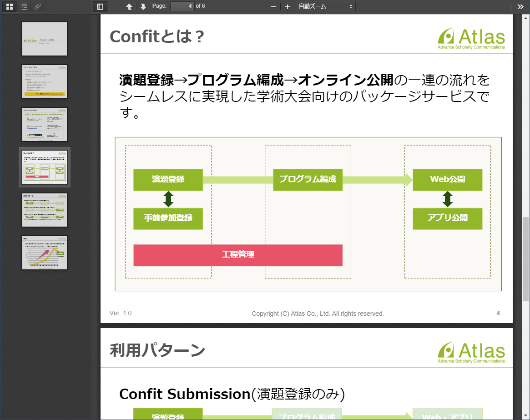Zoom out with minus button

click(273, 6)
